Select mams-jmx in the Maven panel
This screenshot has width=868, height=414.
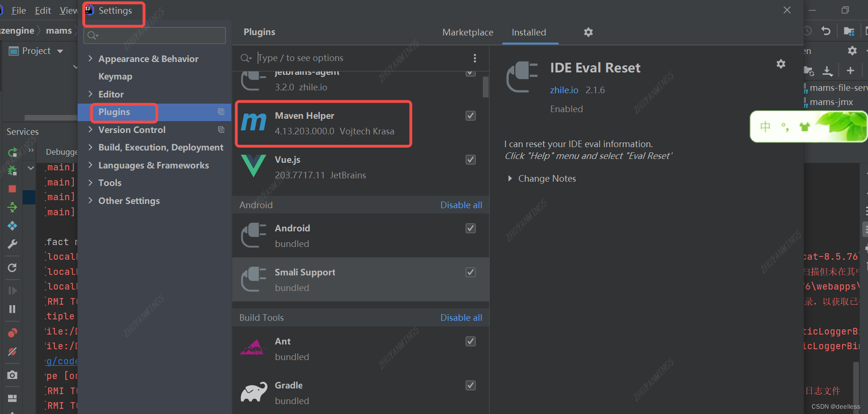coord(831,102)
